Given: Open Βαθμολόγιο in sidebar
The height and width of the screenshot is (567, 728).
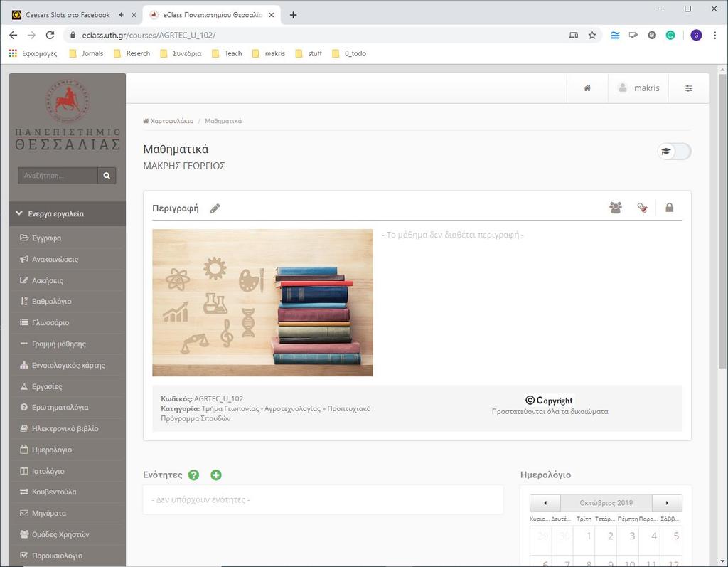Looking at the screenshot, I should click(x=68, y=302).
